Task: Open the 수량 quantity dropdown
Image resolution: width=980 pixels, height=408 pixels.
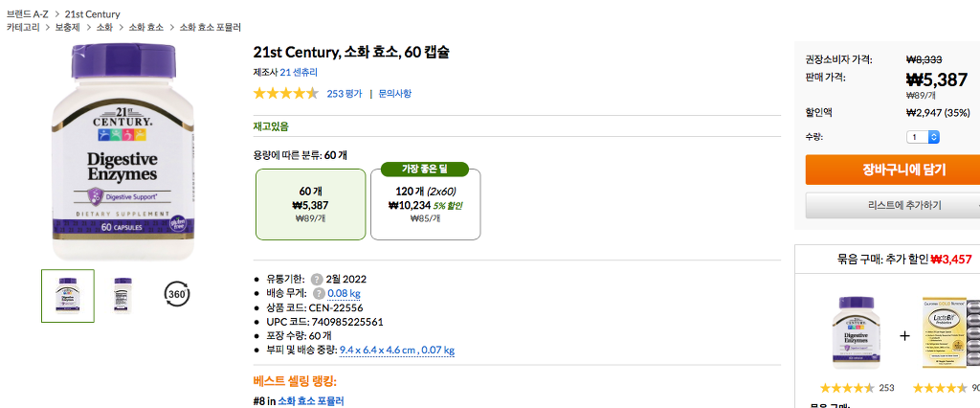Action: (x=924, y=137)
